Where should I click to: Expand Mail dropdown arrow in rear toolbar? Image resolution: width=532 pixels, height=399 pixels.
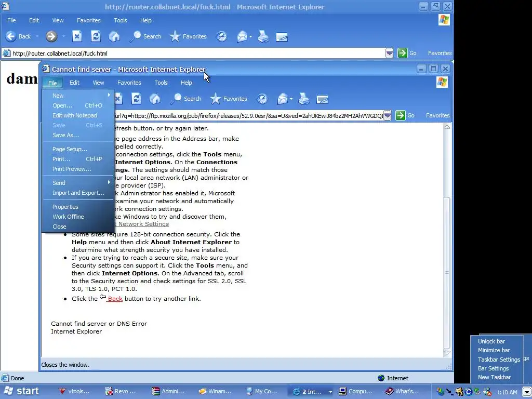(x=250, y=37)
